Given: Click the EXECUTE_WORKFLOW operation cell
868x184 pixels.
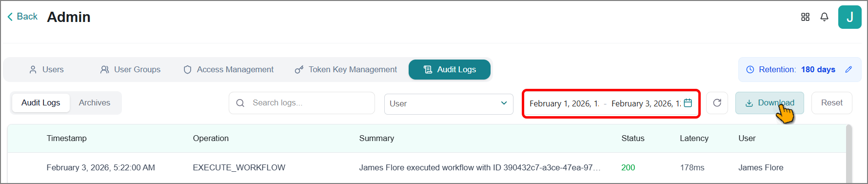Looking at the screenshot, I should click(x=239, y=168).
